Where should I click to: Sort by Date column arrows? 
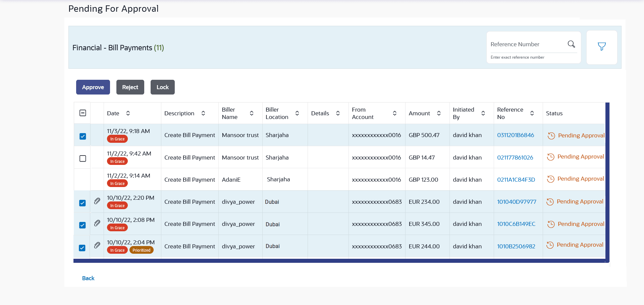point(128,113)
